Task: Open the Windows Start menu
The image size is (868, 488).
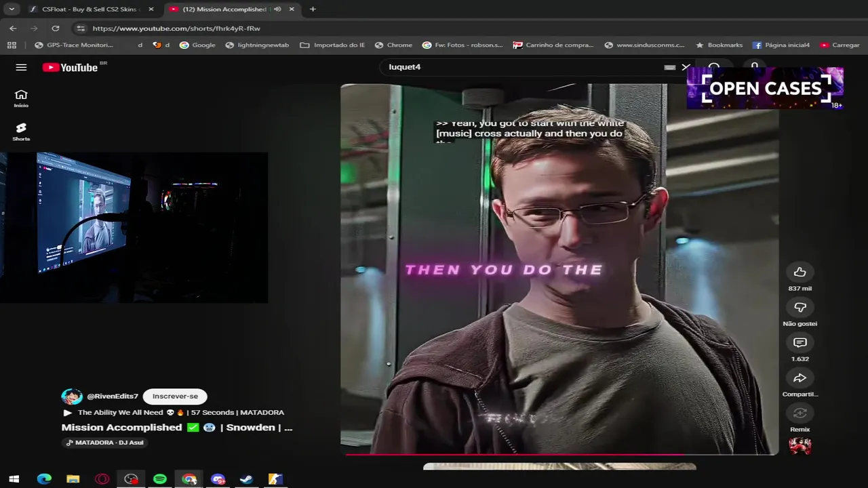Action: pyautogui.click(x=14, y=479)
